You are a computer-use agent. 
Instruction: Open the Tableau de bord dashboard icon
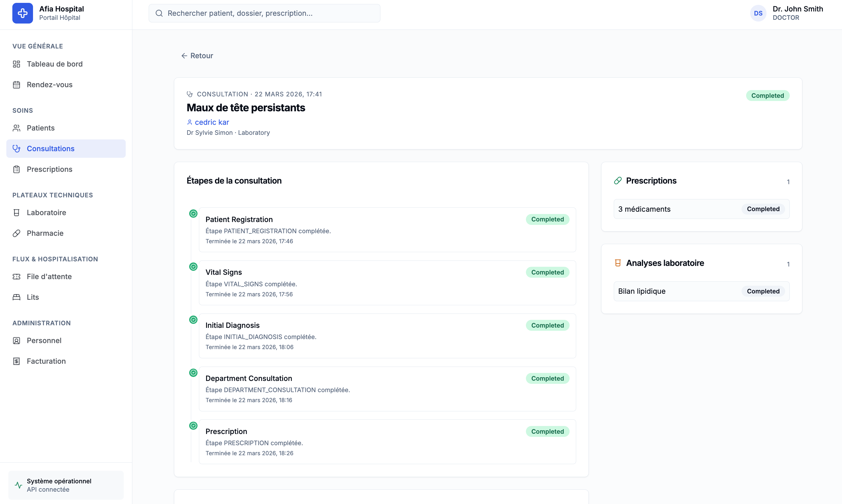coord(16,64)
